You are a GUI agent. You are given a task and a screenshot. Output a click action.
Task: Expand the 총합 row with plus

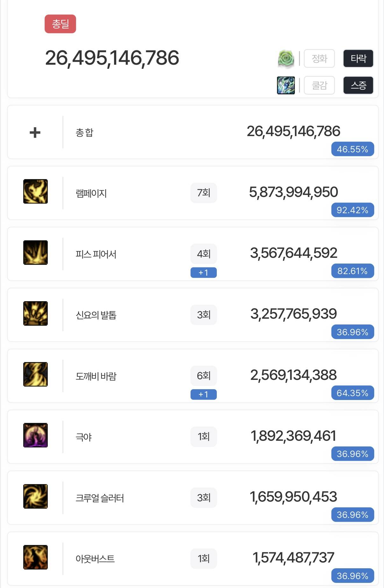tap(35, 132)
